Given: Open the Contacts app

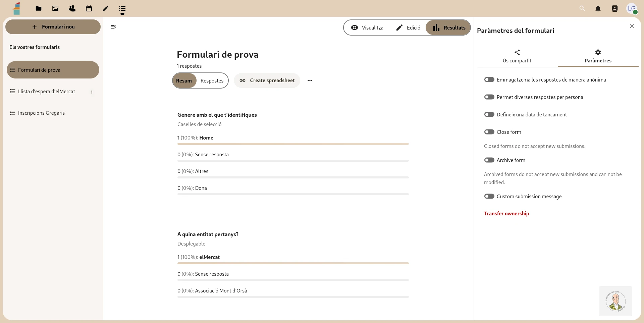Looking at the screenshot, I should (x=72, y=8).
